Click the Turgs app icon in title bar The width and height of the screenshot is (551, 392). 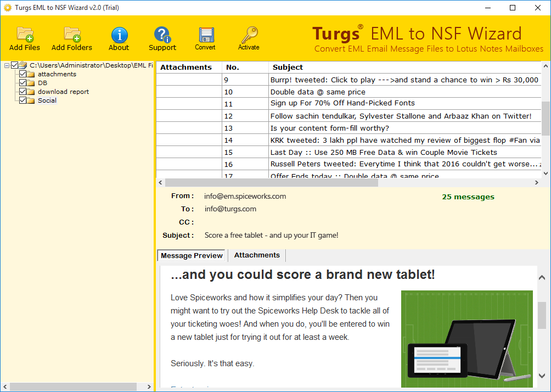click(7, 7)
